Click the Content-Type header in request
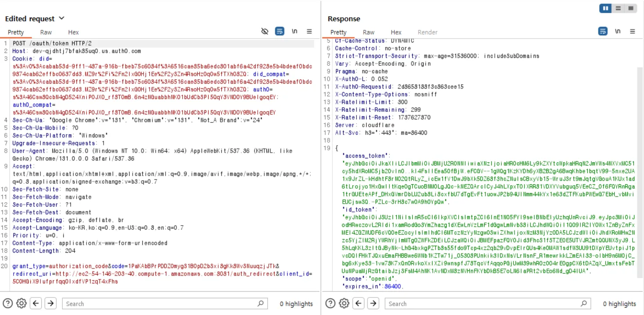This screenshot has height=315, width=644. tap(90, 243)
